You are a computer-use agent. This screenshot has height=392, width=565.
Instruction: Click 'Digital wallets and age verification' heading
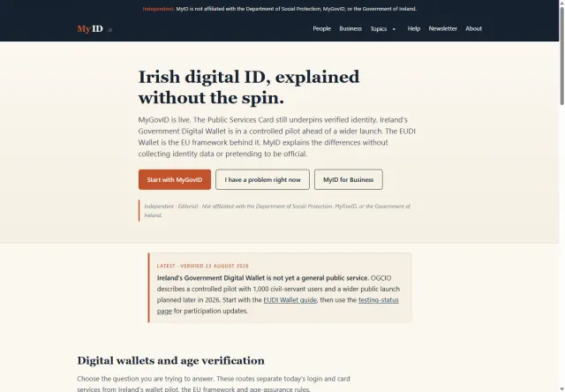coord(170,360)
